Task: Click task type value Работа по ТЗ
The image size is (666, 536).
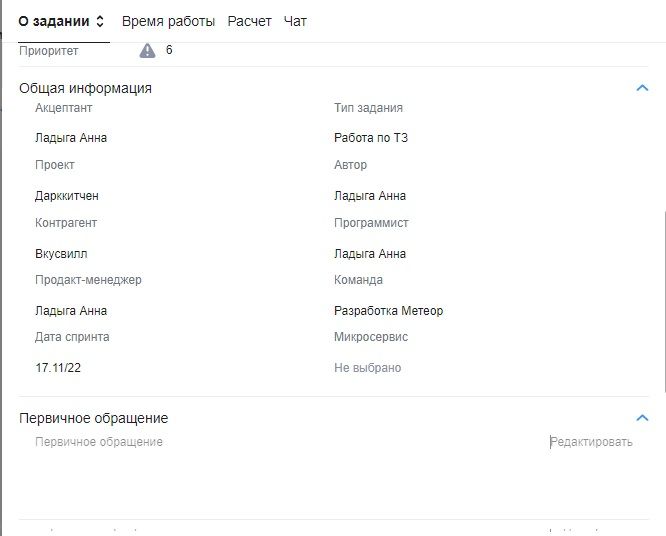Action: pos(371,138)
